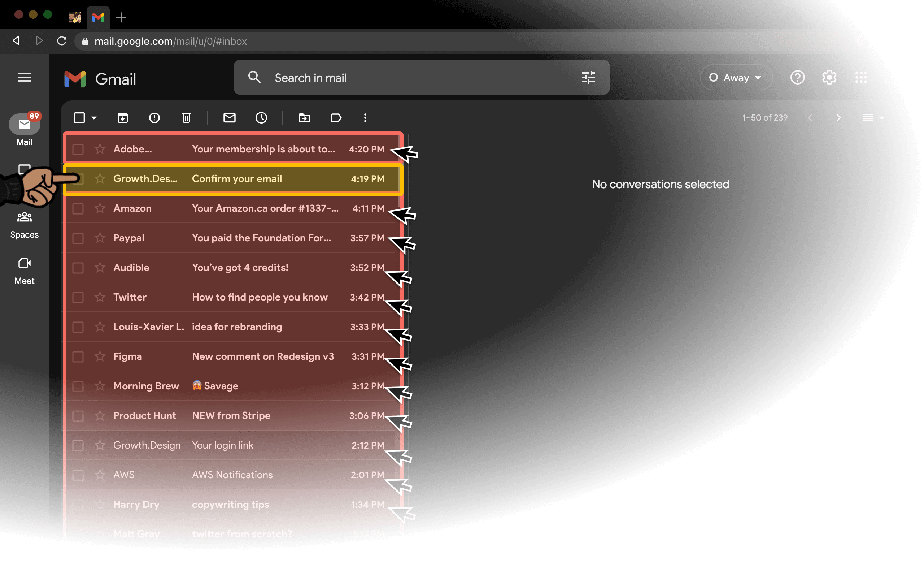This screenshot has width=924, height=562.
Task: Click the Labels tag icon
Action: click(x=336, y=118)
